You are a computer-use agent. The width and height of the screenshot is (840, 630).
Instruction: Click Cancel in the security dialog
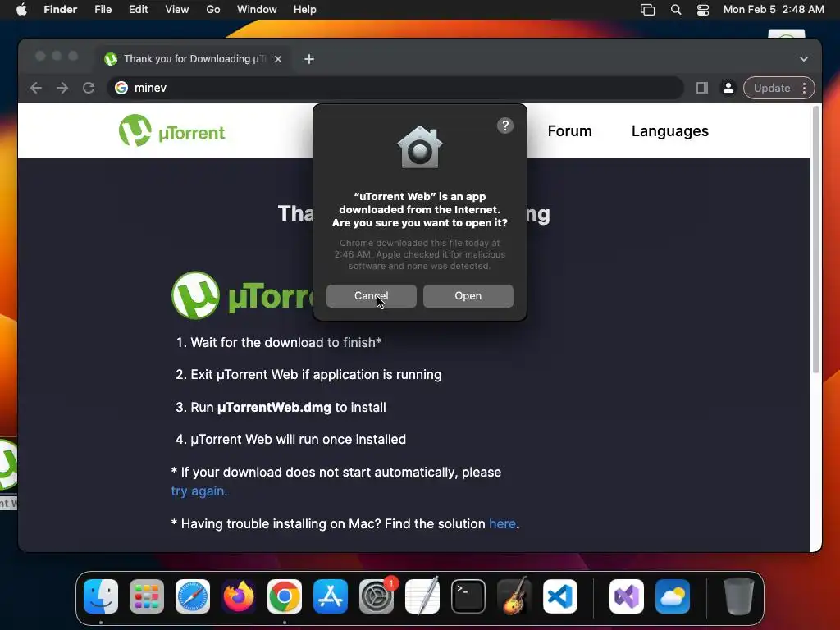tap(372, 295)
